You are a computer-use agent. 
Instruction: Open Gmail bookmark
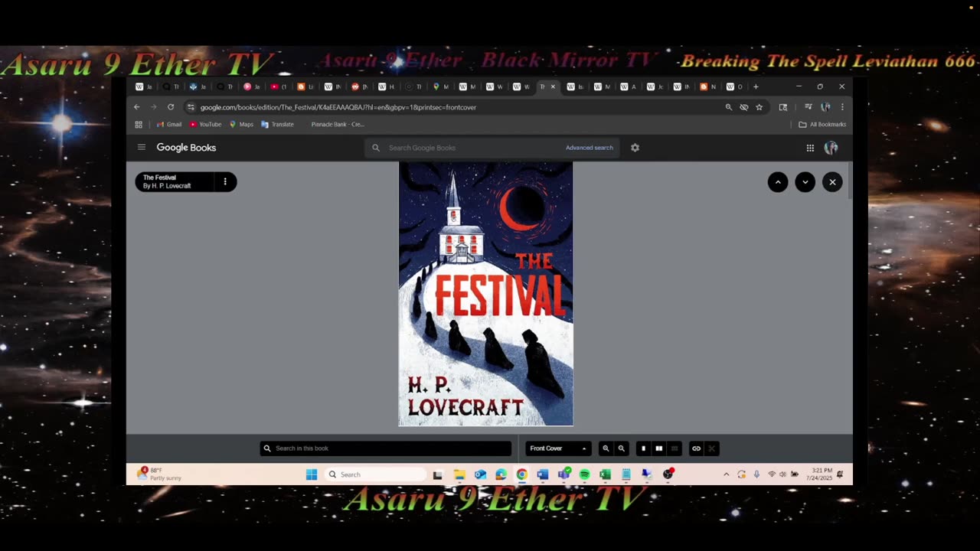(x=169, y=125)
